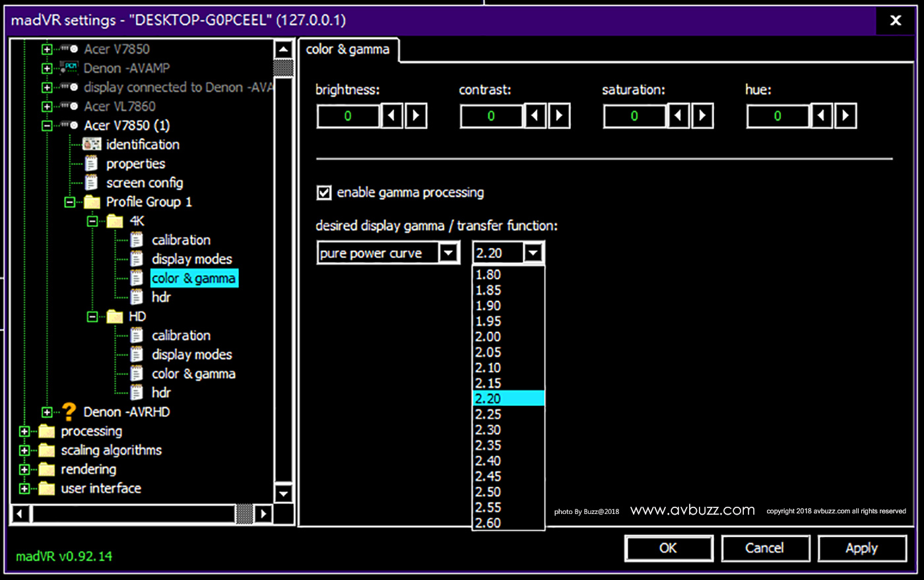Click the Denon -AVAMP PCM device icon
924x580 pixels.
[x=70, y=68]
